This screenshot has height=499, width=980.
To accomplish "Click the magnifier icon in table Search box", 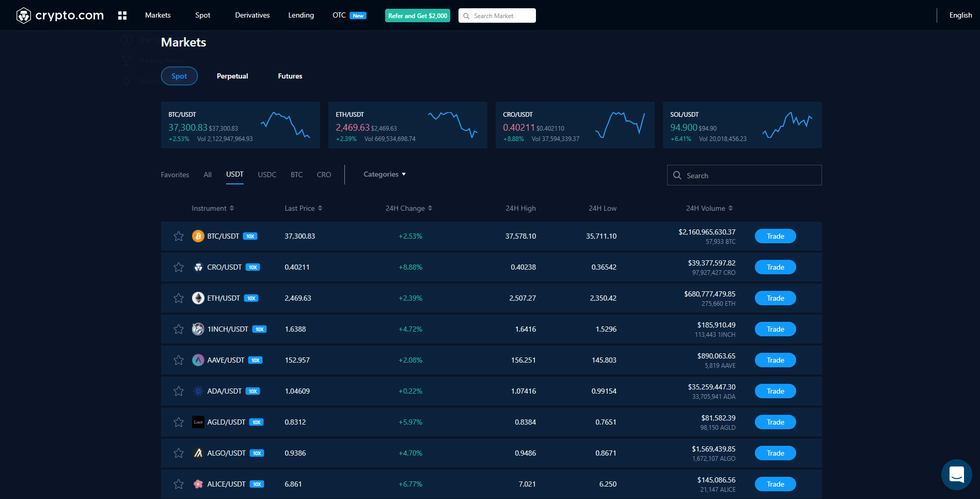I will click(x=677, y=175).
